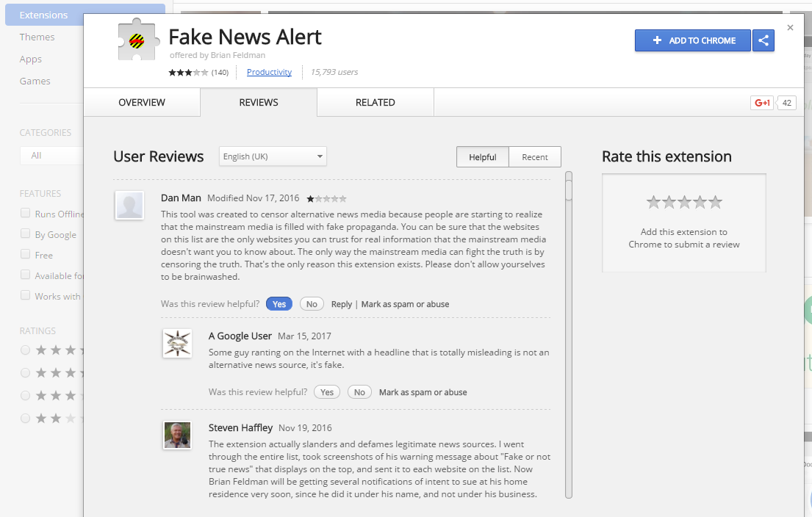
Task: Switch to the Overview tab
Action: tap(142, 102)
